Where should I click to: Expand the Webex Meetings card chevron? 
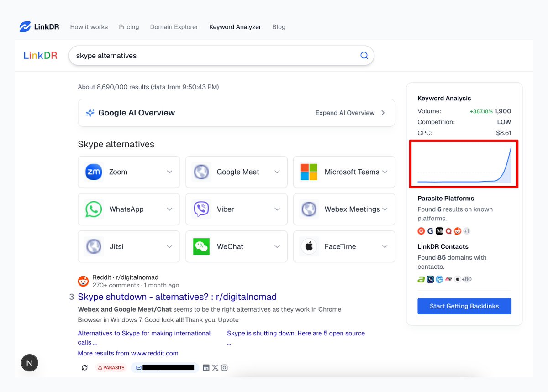pos(385,209)
